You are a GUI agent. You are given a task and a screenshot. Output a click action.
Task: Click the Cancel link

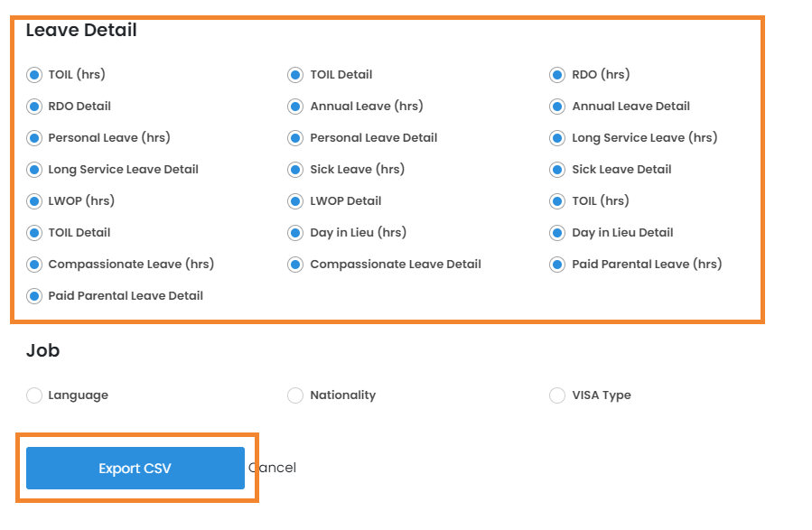[x=274, y=468]
